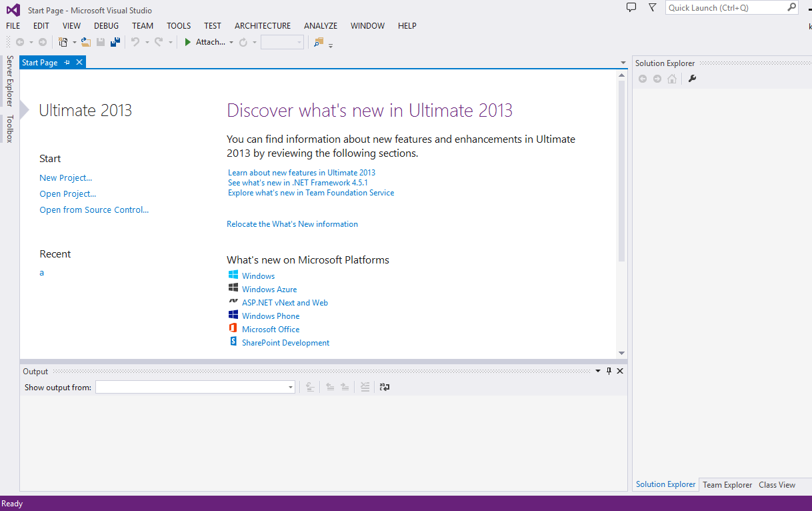This screenshot has width=812, height=511.
Task: Open the Windows Azure link
Action: pos(269,290)
